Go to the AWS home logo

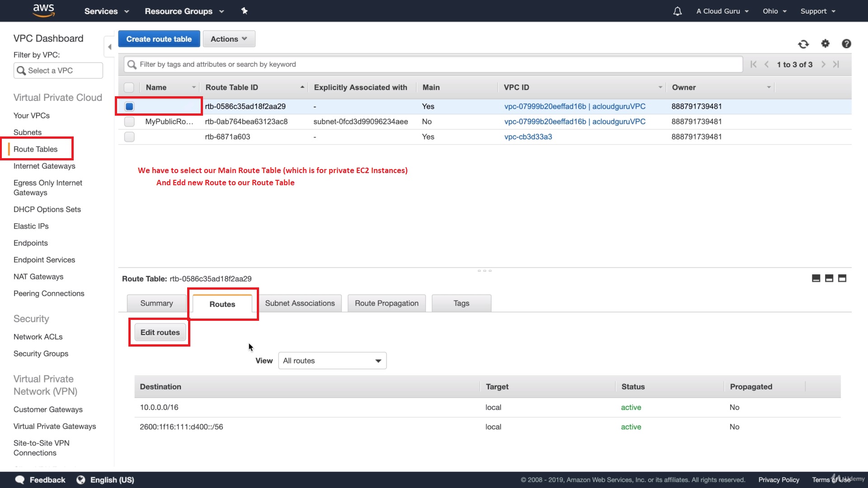coord(43,10)
